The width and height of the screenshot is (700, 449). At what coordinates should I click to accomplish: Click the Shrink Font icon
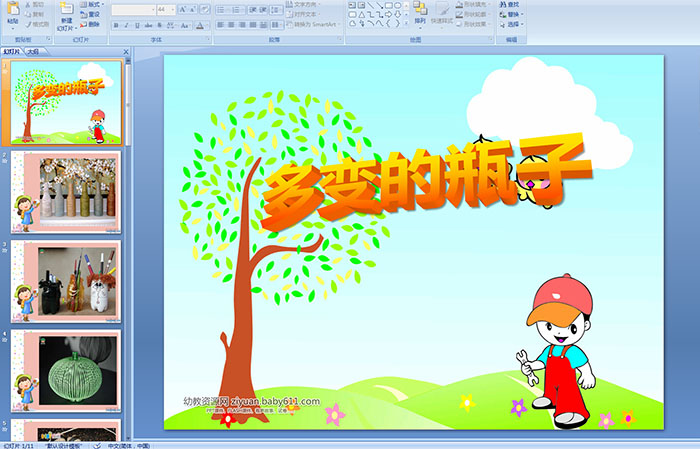(192, 9)
